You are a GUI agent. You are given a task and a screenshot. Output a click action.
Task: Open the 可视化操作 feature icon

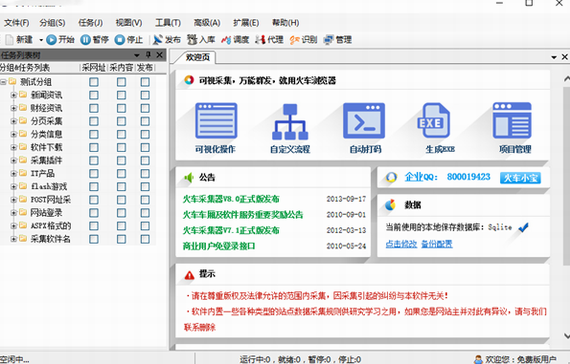pyautogui.click(x=216, y=121)
